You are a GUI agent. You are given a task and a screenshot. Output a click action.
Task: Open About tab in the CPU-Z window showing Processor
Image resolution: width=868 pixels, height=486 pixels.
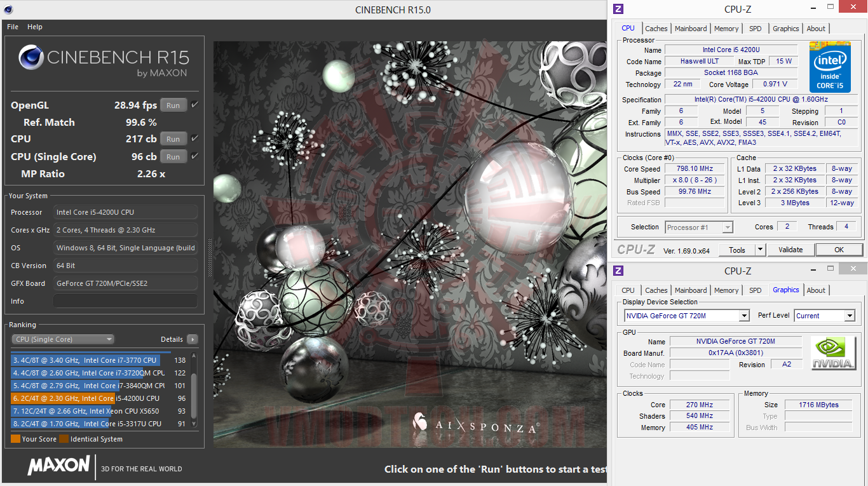coord(816,29)
